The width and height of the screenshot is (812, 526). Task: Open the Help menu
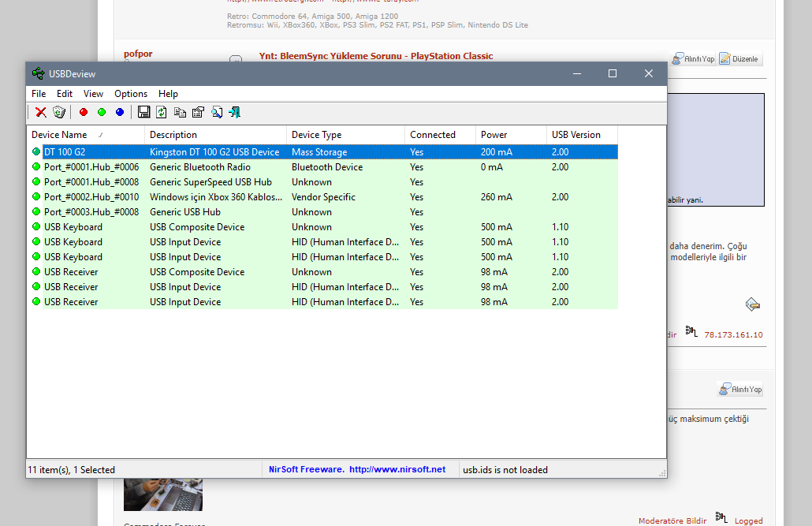168,94
